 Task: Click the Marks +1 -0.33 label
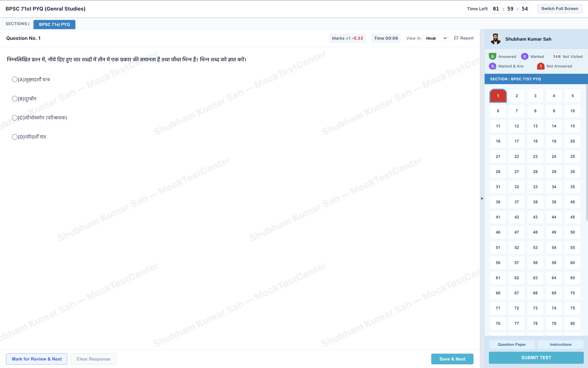[347, 38]
